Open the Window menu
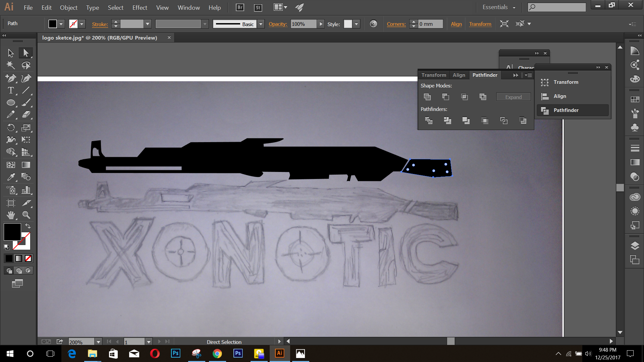The width and height of the screenshot is (644, 362). (189, 7)
